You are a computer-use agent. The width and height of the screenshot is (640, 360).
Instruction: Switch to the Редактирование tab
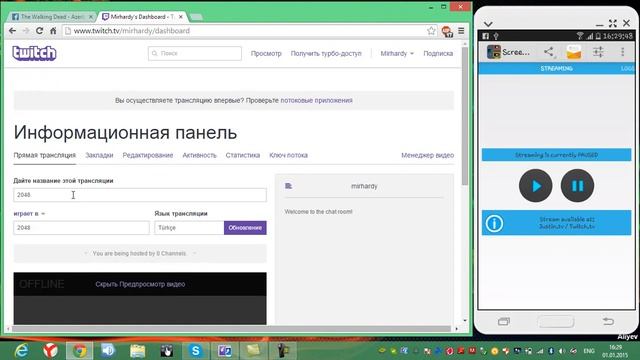click(148, 155)
